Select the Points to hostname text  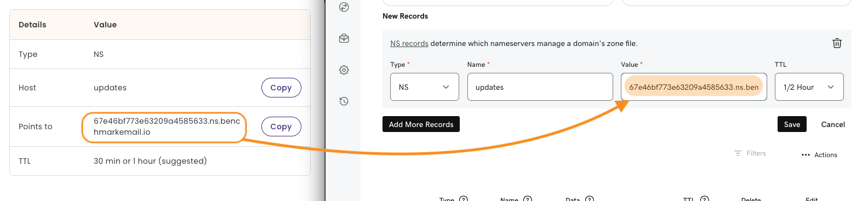pyautogui.click(x=167, y=127)
